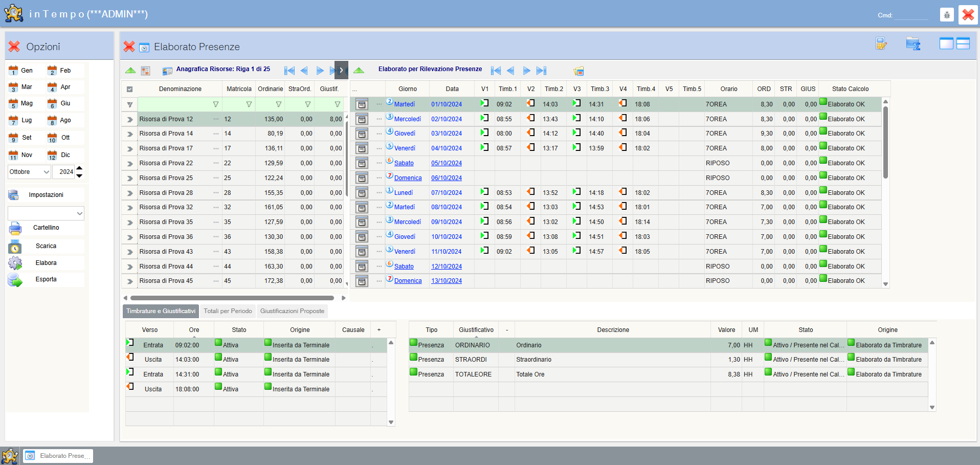
Task: Select Uscita 18:08:00 timbratura row
Action: pyautogui.click(x=256, y=389)
